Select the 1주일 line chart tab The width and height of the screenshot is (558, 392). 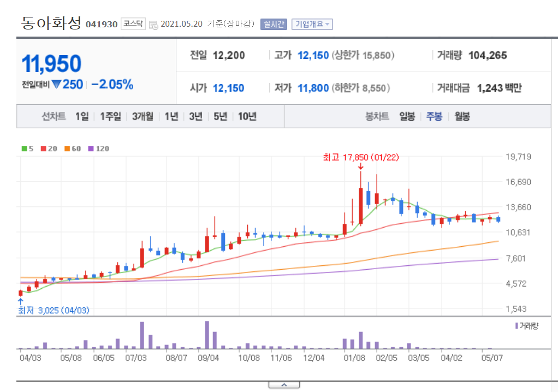tap(110, 116)
